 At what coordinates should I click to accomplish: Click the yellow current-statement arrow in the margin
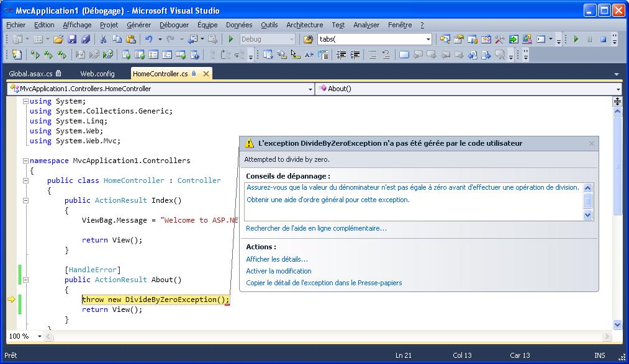(x=11, y=299)
